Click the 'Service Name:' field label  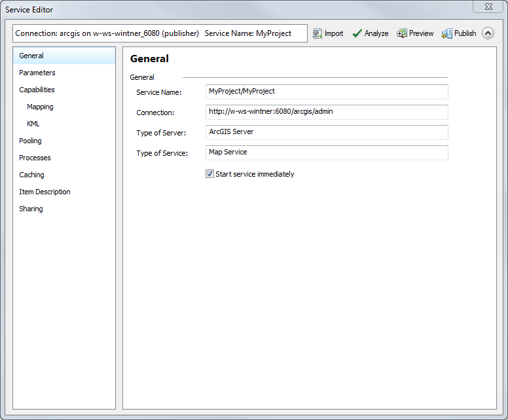pyautogui.click(x=158, y=92)
